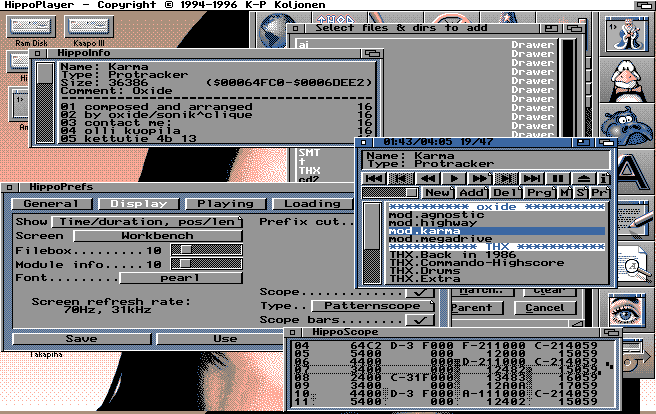
Task: Select mod.highway in the playlist
Action: pyautogui.click(x=420, y=222)
